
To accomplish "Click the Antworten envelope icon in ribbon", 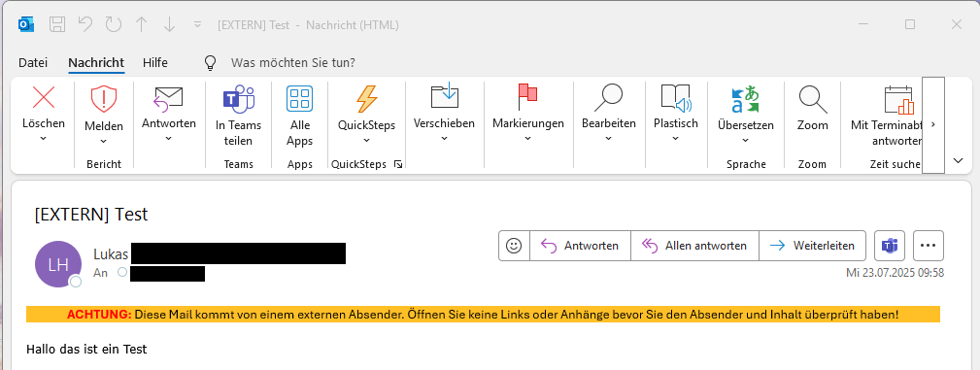I will pos(168,99).
